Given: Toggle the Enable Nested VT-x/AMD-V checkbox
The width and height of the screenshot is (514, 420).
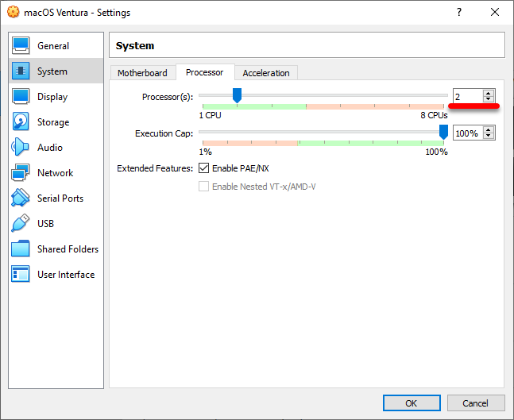Looking at the screenshot, I should tap(203, 187).
